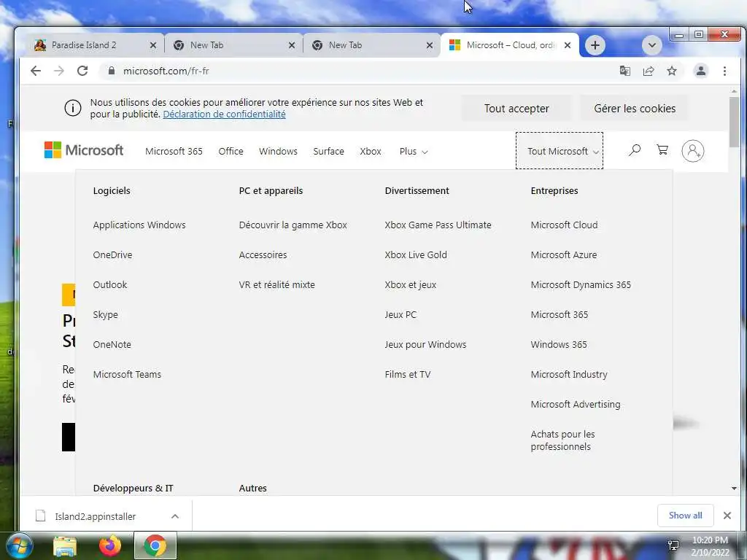747x560 pixels.
Task: Open Microsoft Teams link
Action: 127,374
